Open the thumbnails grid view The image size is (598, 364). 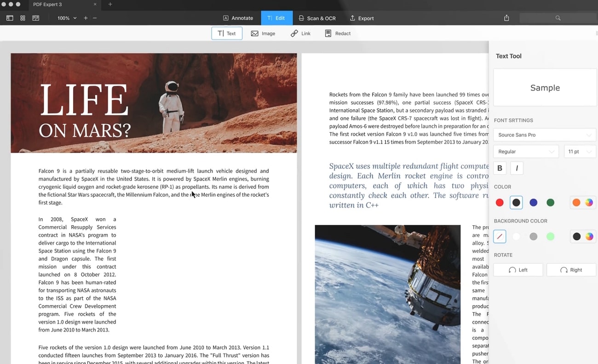click(x=22, y=17)
